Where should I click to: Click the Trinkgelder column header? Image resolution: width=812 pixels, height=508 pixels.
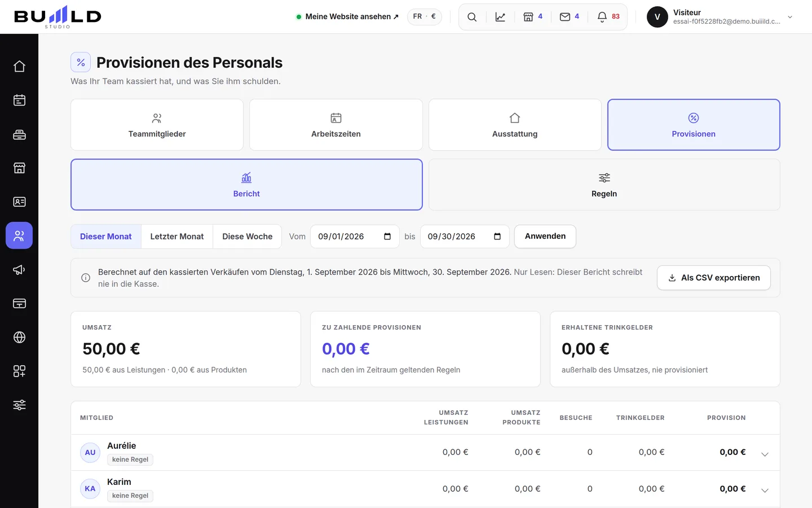click(640, 418)
